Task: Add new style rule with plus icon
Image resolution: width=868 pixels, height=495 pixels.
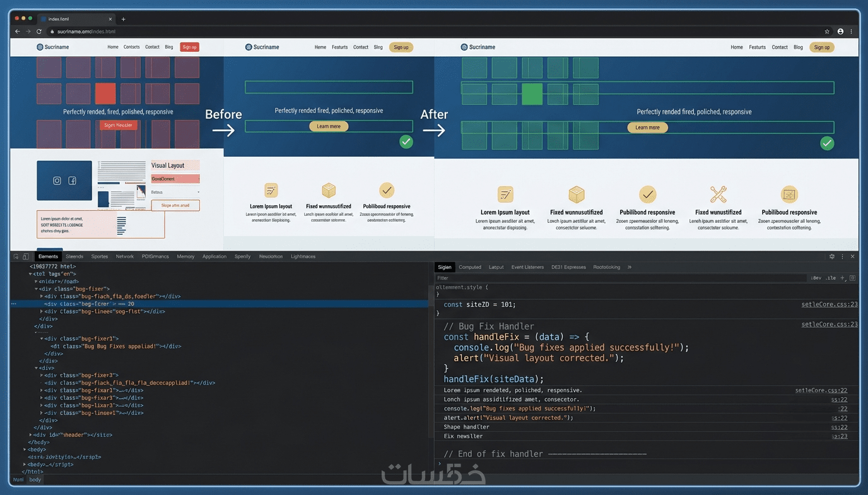Action: (x=842, y=278)
